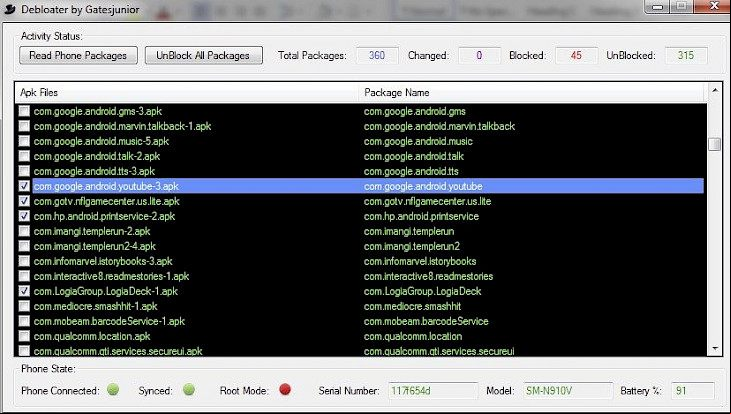Uncheck com.gotv.nflgamecenter.us.lite.apk checkbox
This screenshot has width=731, height=414.
[24, 201]
